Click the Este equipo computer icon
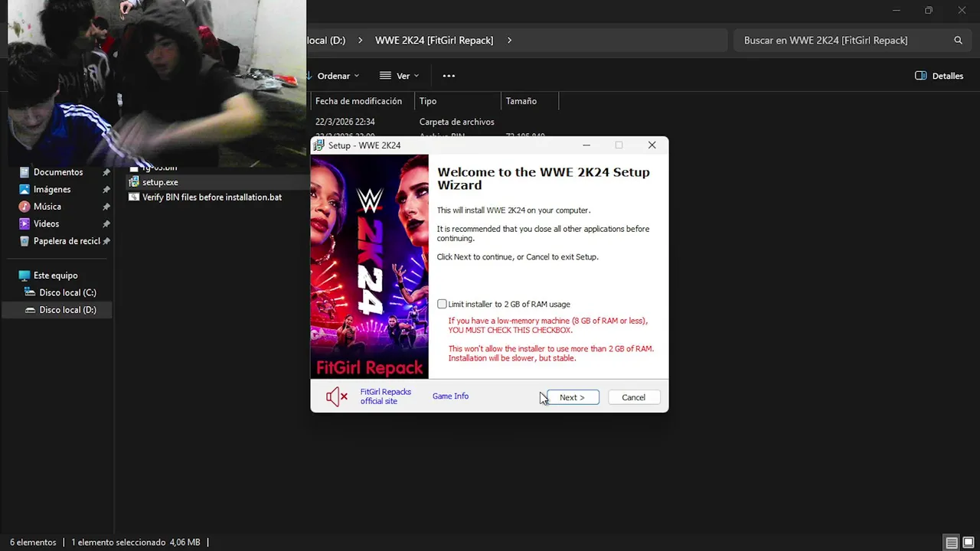 (x=24, y=275)
